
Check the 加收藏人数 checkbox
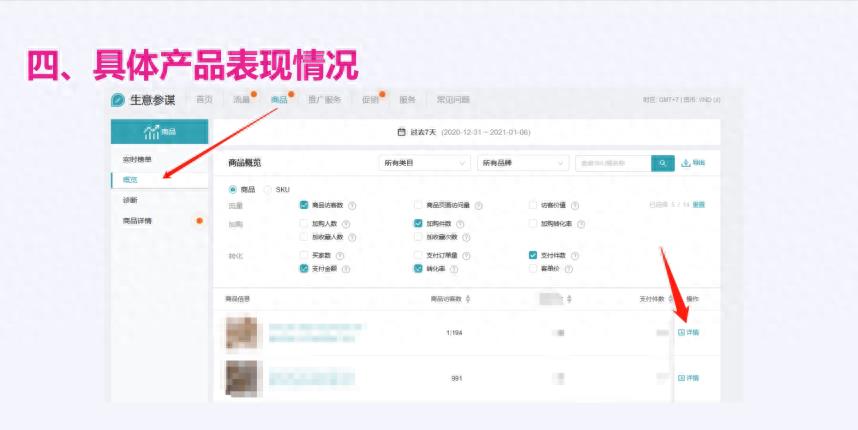tap(304, 237)
